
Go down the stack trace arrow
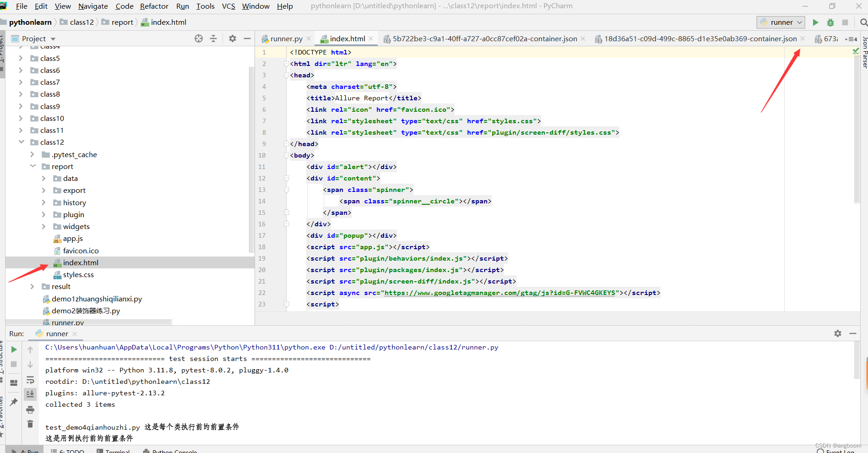point(30,364)
